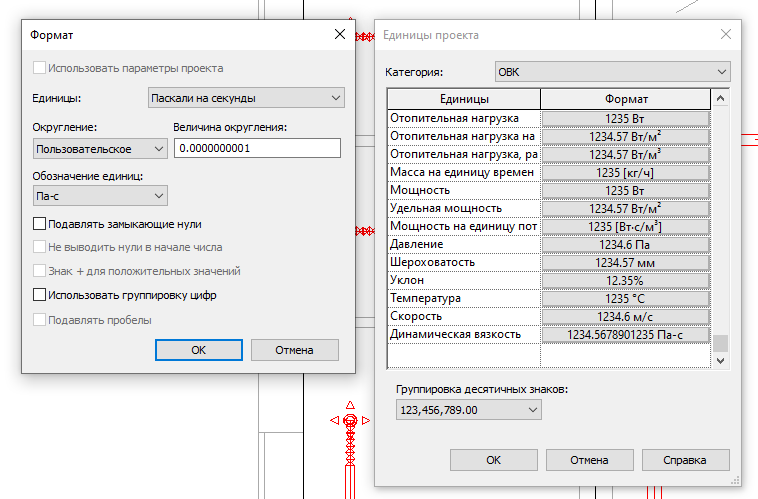Click the 'Единицы' column header
The width and height of the screenshot is (758, 499).
click(464, 99)
